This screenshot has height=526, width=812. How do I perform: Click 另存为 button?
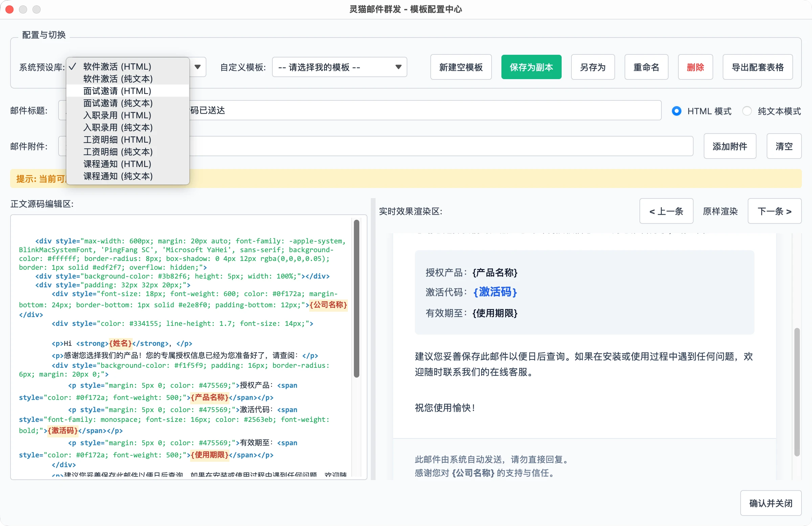593,67
